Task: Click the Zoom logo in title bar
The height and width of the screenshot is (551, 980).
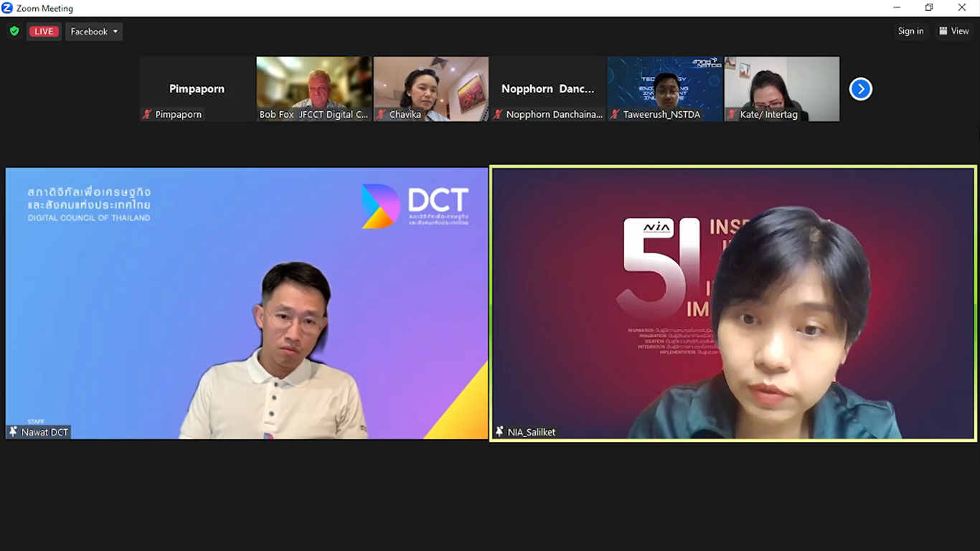Action: click(7, 8)
